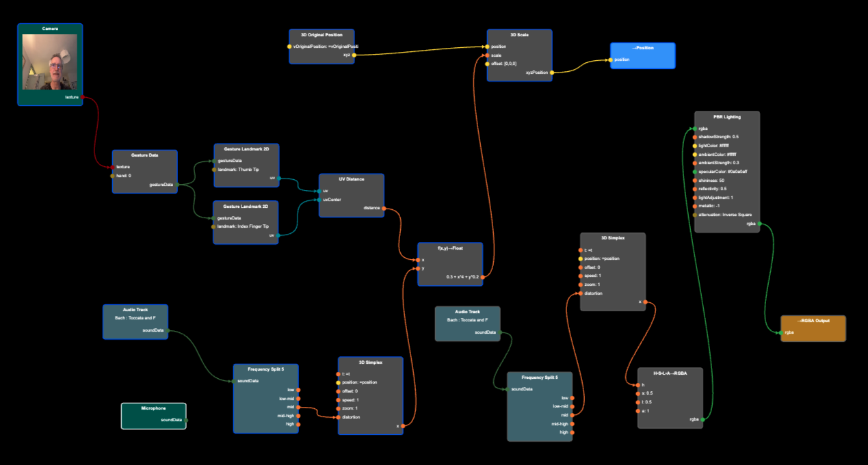Viewport: 868px width, 465px height.
Task: Select the UV Distance node title
Action: click(352, 179)
